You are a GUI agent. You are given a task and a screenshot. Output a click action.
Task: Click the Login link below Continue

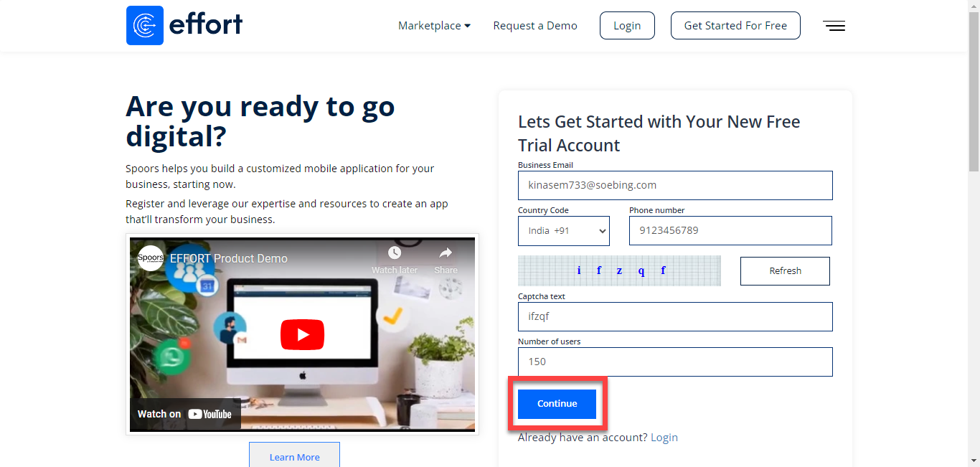[x=664, y=438]
